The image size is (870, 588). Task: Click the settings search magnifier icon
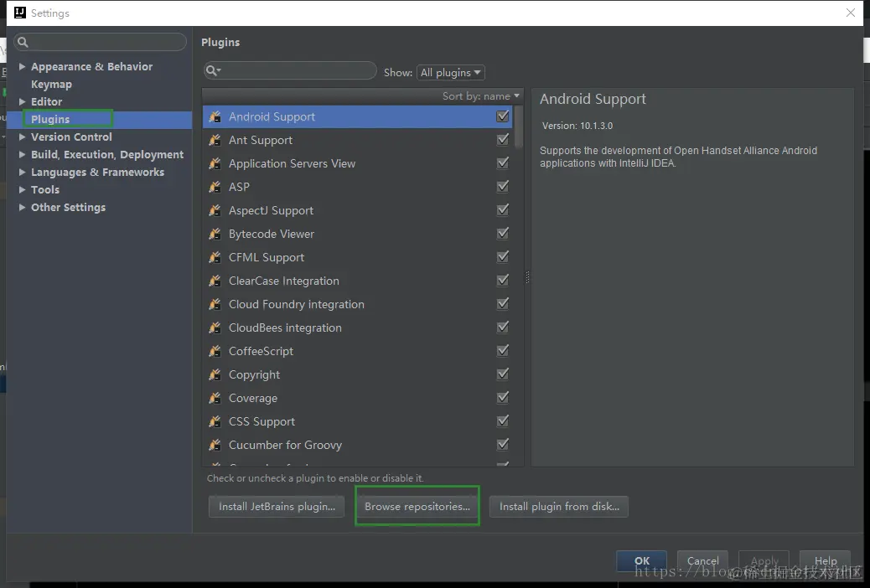pos(23,42)
